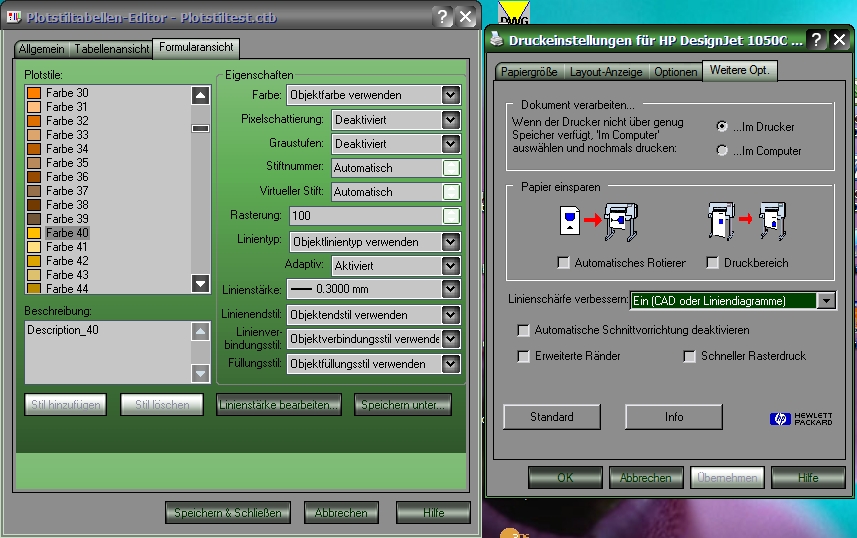Open the Linientyp dropdown
Screen dimensions: 857x538
pos(450,242)
